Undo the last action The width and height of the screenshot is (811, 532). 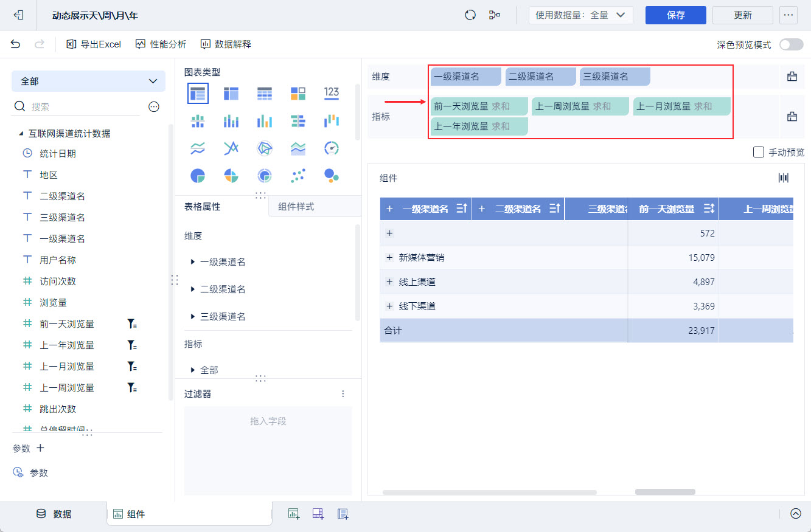click(16, 44)
